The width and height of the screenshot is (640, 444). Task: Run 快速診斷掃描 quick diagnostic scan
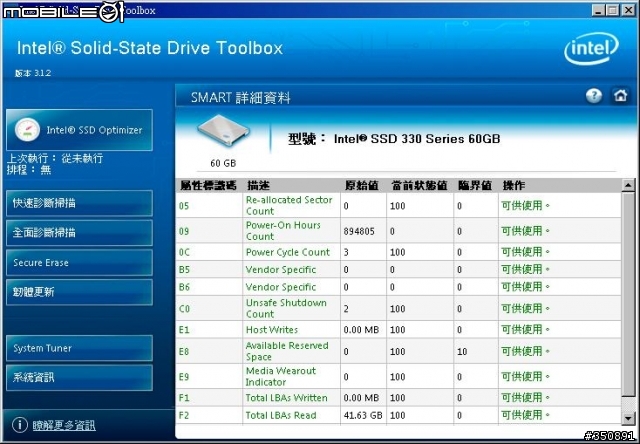[x=80, y=203]
